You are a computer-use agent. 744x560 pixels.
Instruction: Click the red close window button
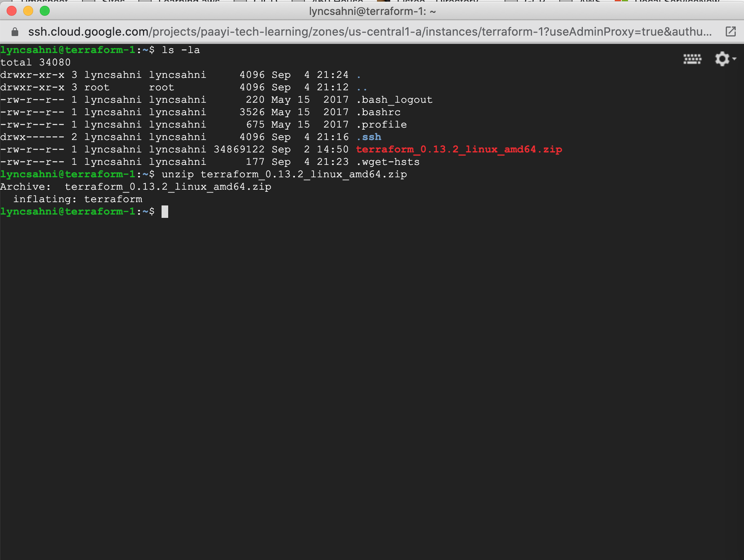12,11
